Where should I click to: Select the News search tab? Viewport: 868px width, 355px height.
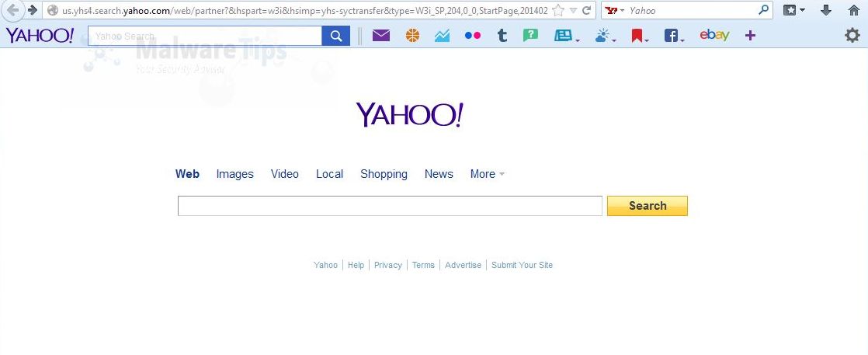439,174
